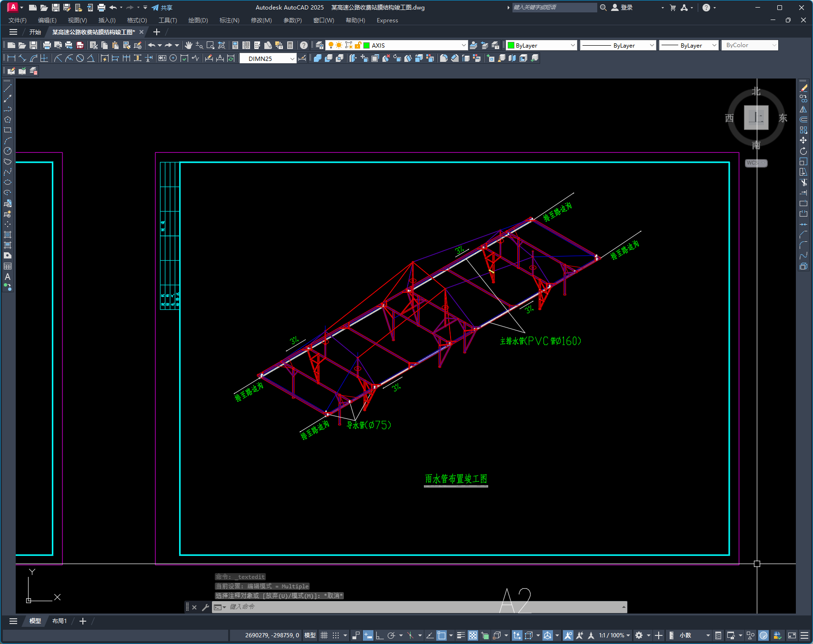Activate the Rotate tool in modify toolbar
The width and height of the screenshot is (813, 644).
pyautogui.click(x=803, y=151)
